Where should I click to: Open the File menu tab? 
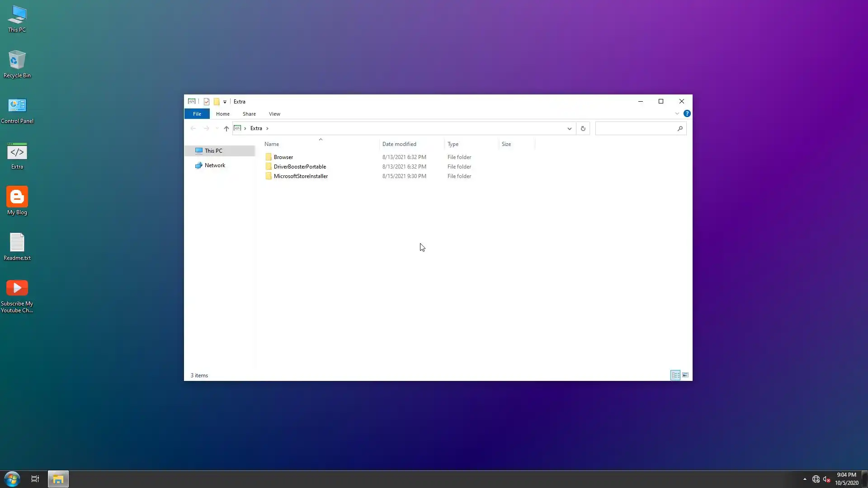197,114
